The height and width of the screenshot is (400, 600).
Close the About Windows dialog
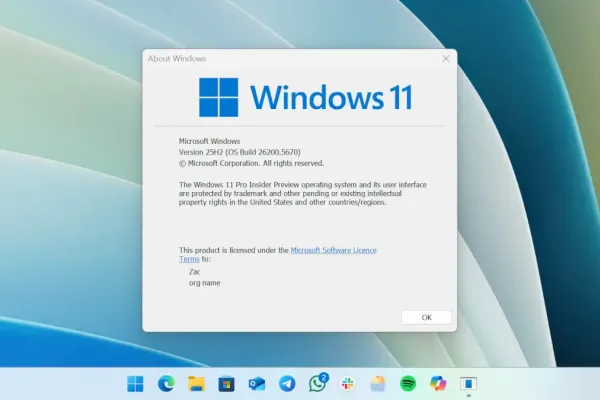(446, 59)
